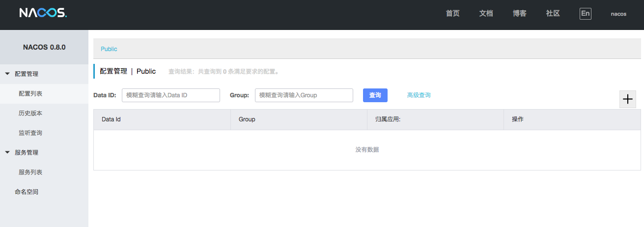Click the NACOS 0.8.0 sidebar title
Viewport: 644px width, 227px height.
44,47
